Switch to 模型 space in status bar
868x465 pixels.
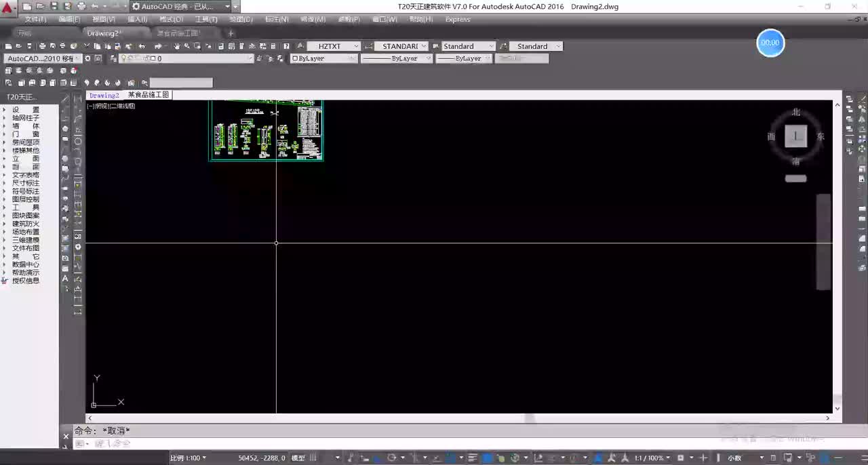coord(298,458)
